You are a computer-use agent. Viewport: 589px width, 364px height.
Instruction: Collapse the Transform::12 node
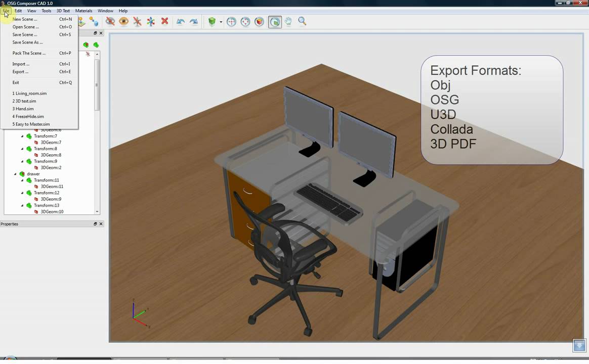pyautogui.click(x=22, y=193)
